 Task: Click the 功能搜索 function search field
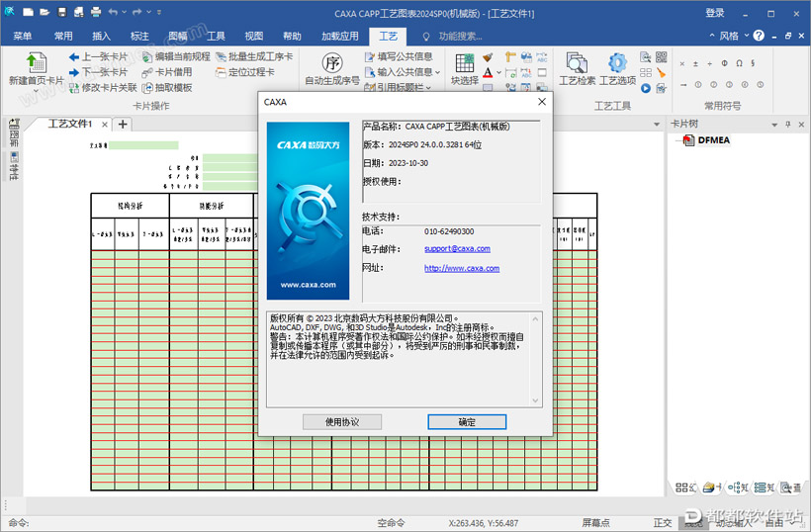[460, 37]
